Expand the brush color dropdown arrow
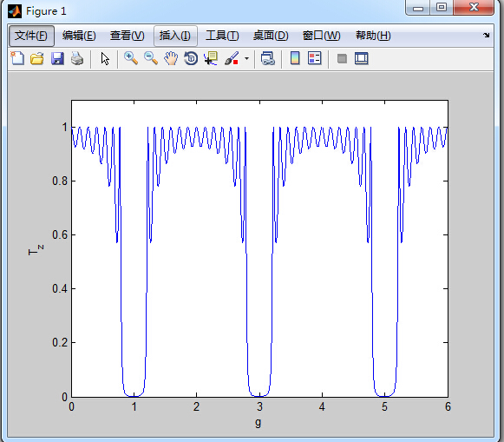This screenshot has width=504, height=442. click(x=246, y=58)
